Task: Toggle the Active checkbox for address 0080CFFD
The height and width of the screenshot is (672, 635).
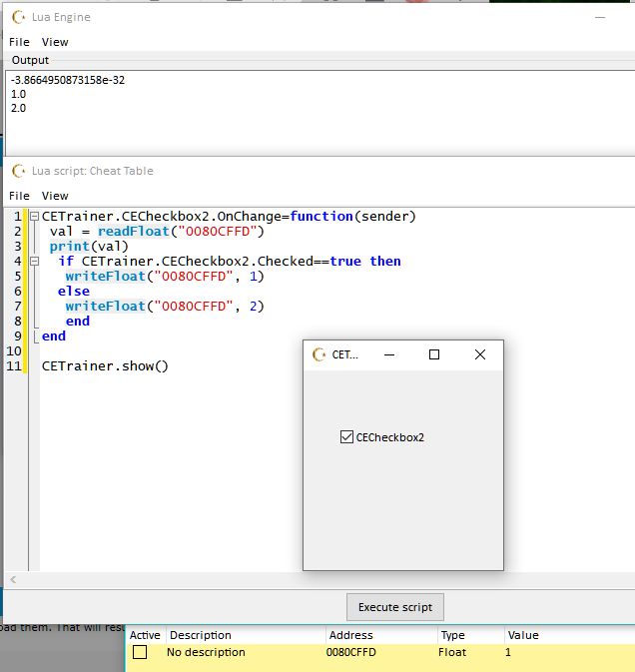Action: (140, 652)
